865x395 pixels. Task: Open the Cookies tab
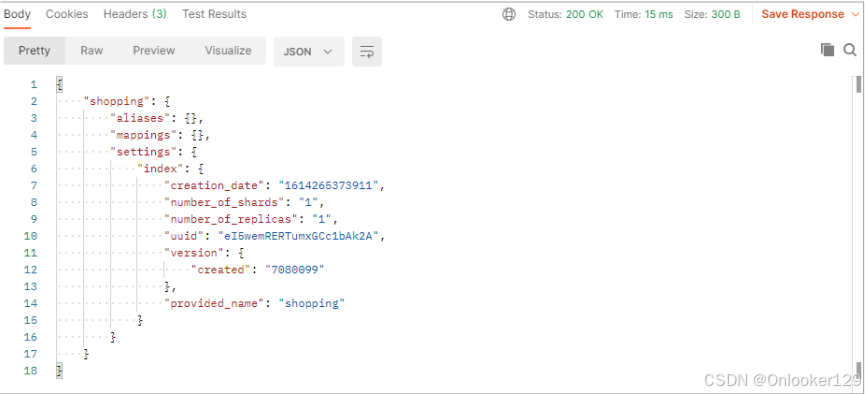tap(67, 14)
